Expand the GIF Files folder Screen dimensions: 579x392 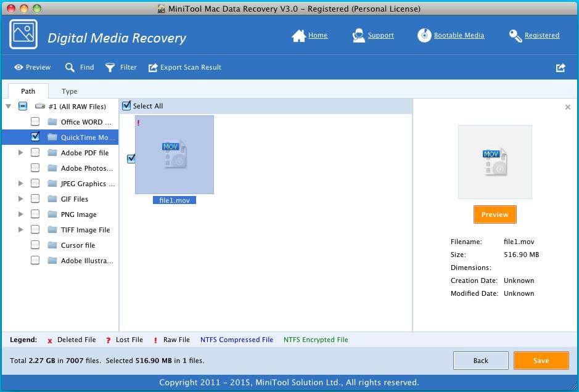pos(21,198)
